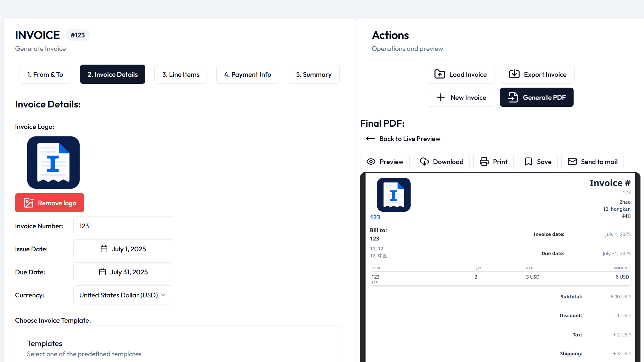Click the eye icon on Preview
The height and width of the screenshot is (362, 644).
coord(371,161)
